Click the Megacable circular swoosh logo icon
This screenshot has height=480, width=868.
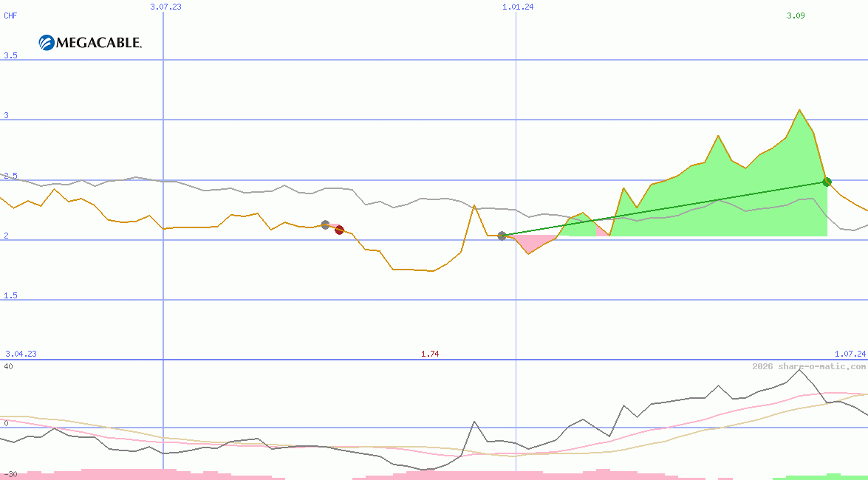click(46, 42)
